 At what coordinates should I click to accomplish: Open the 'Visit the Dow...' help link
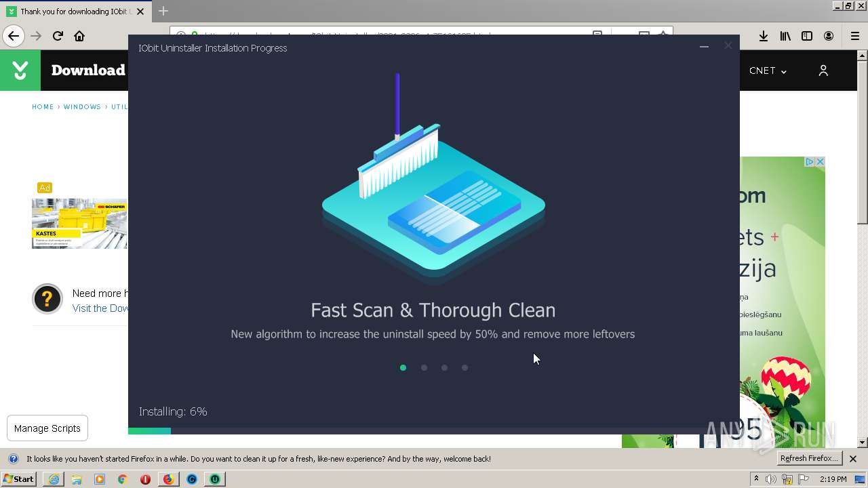pyautogui.click(x=100, y=308)
